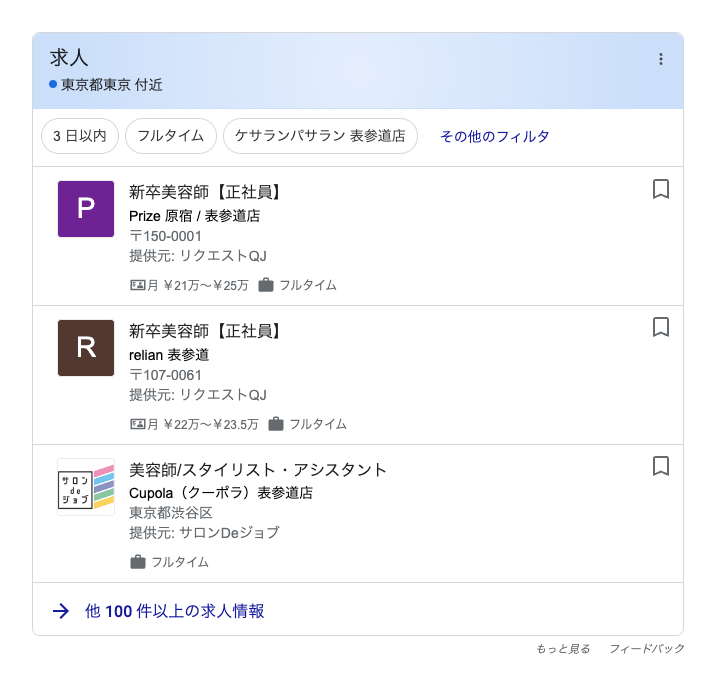Viewport: 714px width, 674px height.
Task: Click the 求人 header title
Action: coord(69,58)
